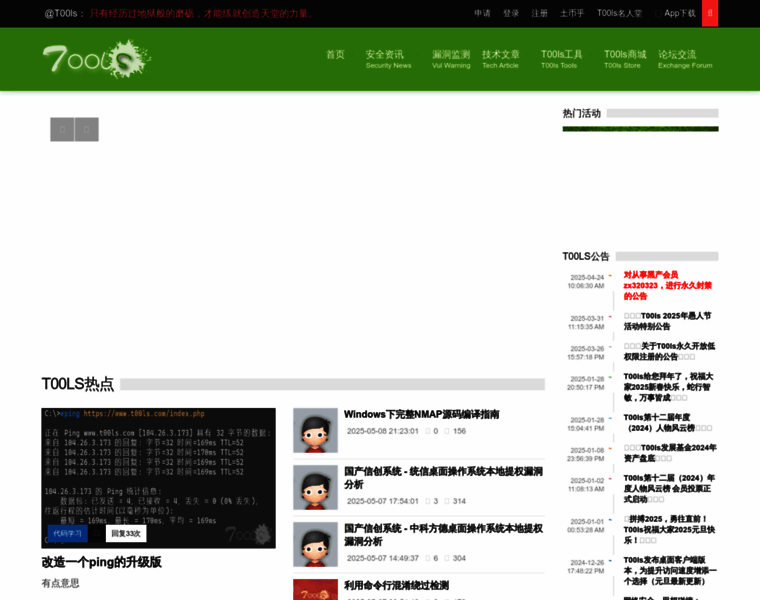
Task: Open T00ls发布桌面客户端版本 announcement
Action: pyautogui.click(x=670, y=570)
